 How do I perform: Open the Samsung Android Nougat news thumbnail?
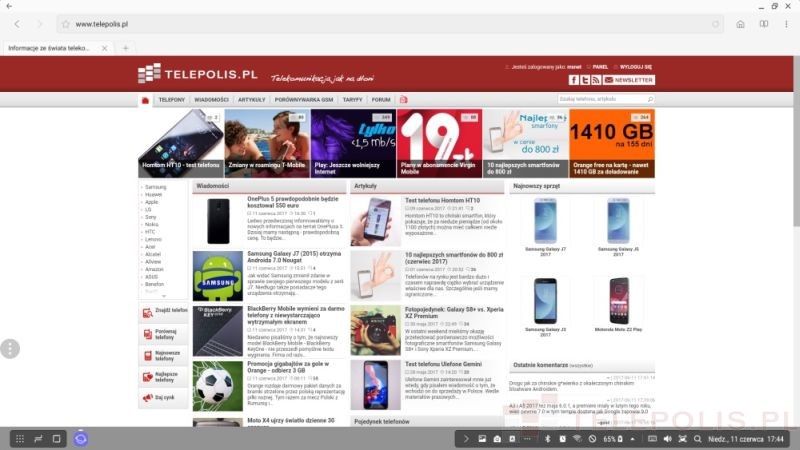pyautogui.click(x=218, y=276)
